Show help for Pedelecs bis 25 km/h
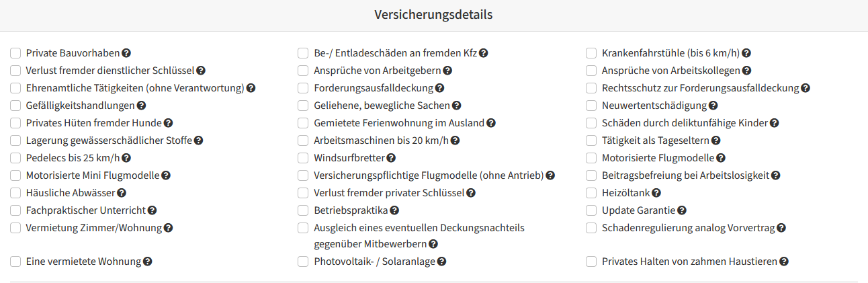The width and height of the screenshot is (868, 283). point(126,158)
